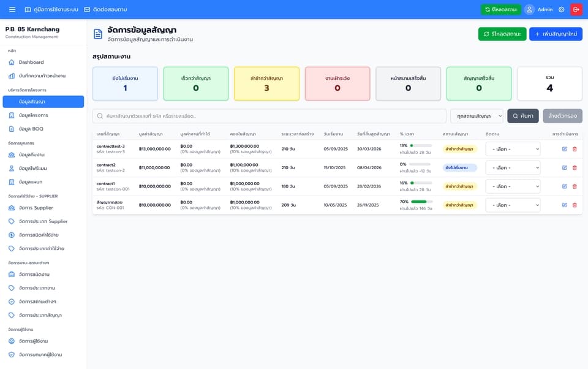Click the trash icon for contract2
Screen dimensions: 588x369
click(x=575, y=168)
